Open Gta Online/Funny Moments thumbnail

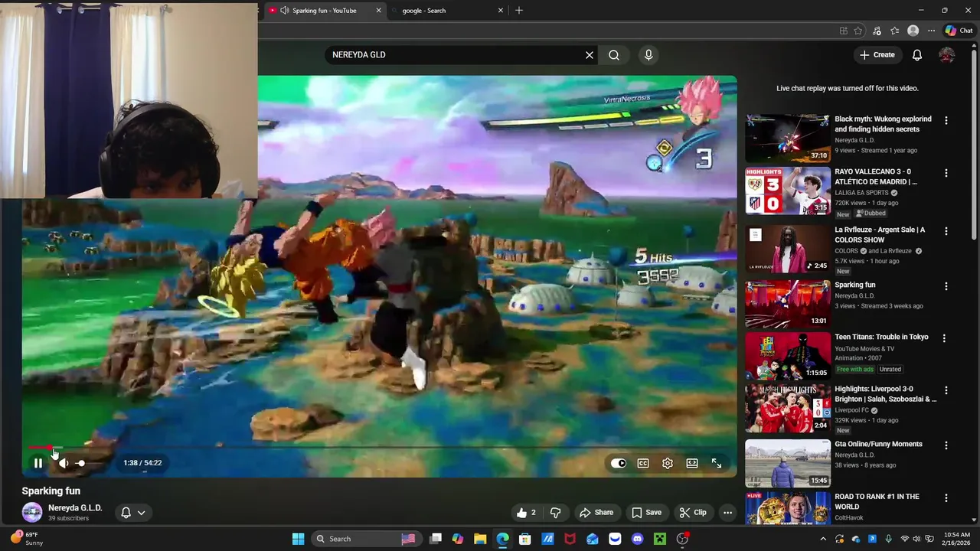click(788, 463)
